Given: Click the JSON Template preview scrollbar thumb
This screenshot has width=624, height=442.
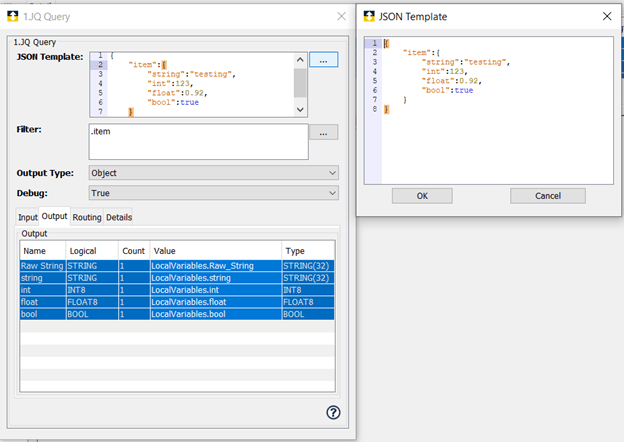Looking at the screenshot, I should 300,83.
